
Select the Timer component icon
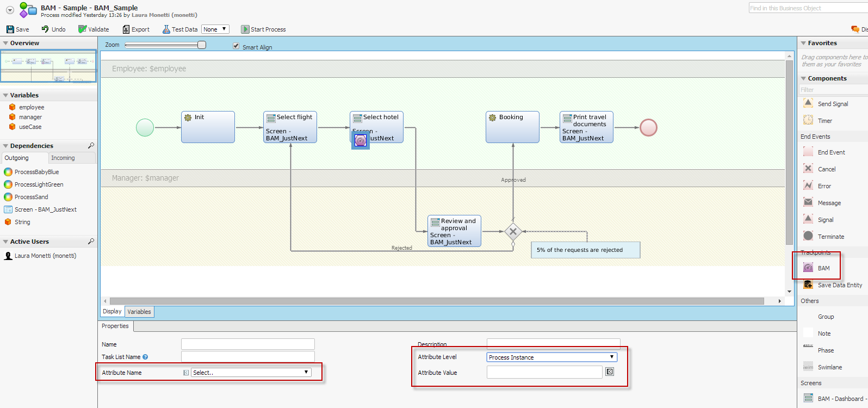808,120
